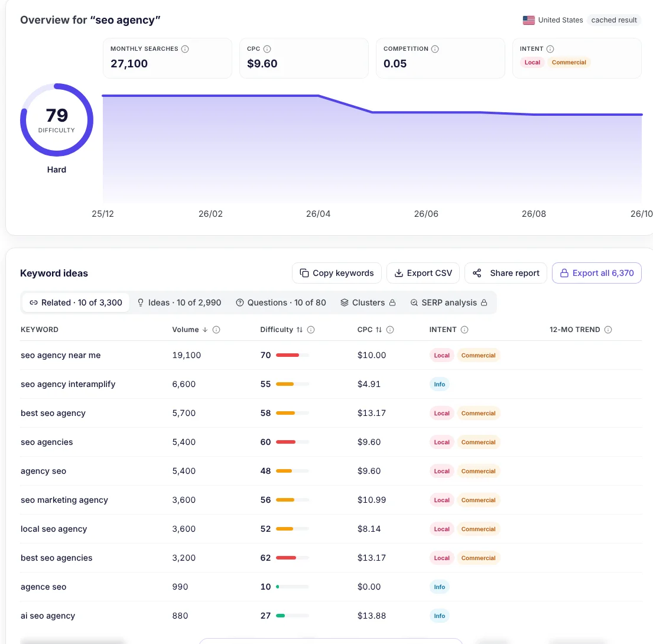Click the 12-MO TREND info icon
The height and width of the screenshot is (644, 653).
coord(608,330)
